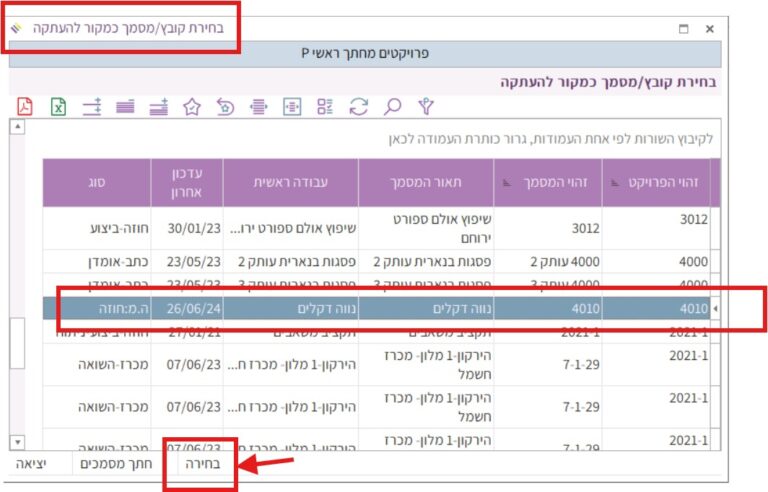768x492 pixels.
Task: Open filter dropdown on זהוי המסמך column
Action: (x=506, y=183)
